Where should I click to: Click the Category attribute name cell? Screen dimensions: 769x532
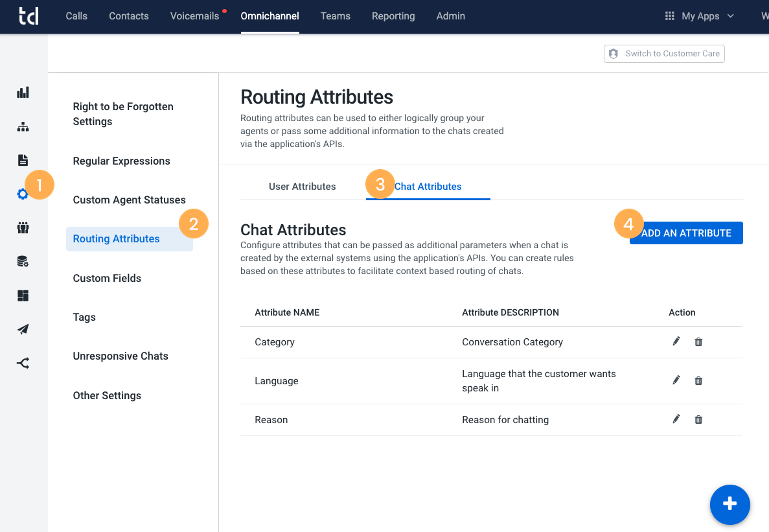(x=275, y=341)
